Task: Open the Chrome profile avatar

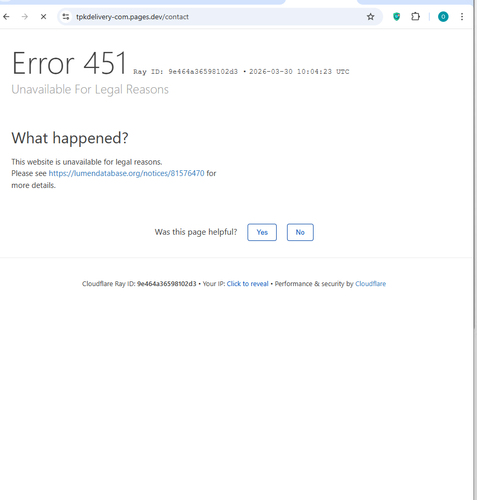Action: (x=443, y=17)
